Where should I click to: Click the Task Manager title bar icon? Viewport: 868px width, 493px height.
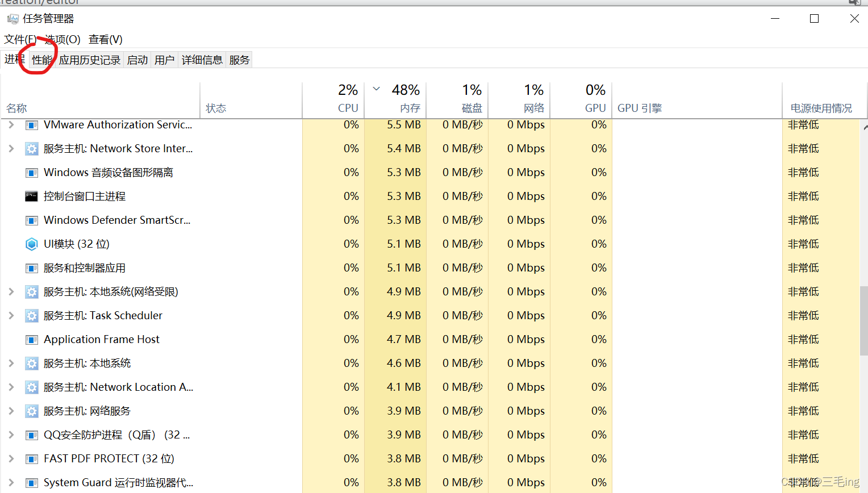tap(12, 19)
